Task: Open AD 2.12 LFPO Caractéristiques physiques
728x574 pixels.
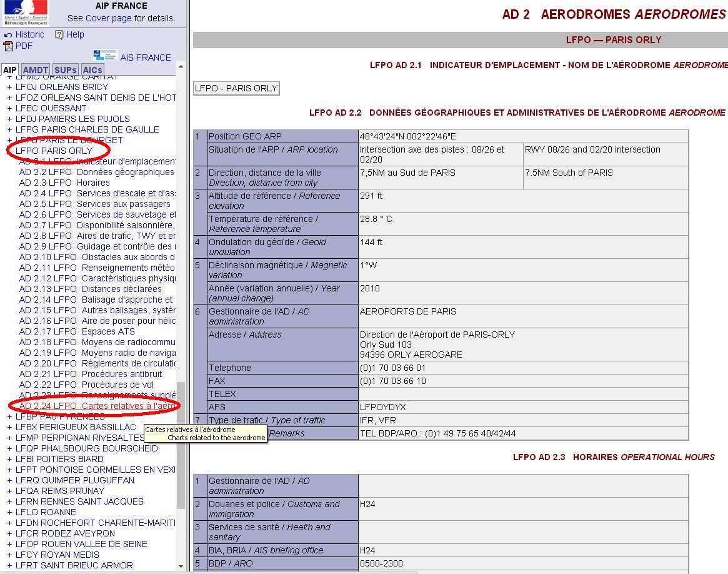Action: click(x=97, y=279)
